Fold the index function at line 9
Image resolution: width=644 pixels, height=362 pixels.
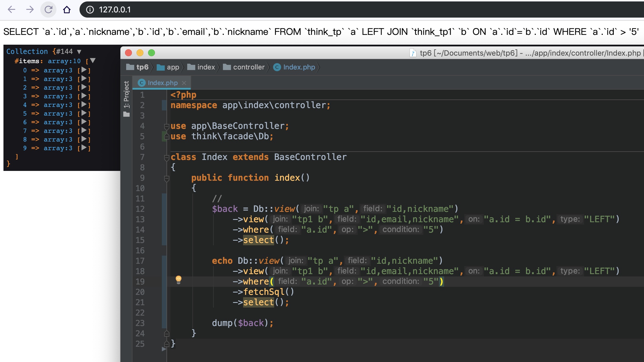[166, 178]
